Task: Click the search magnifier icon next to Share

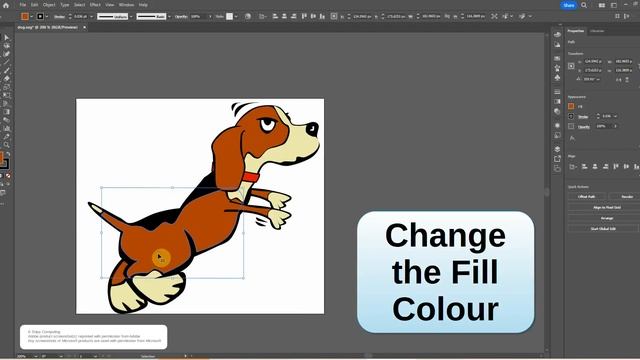Action: coord(584,5)
